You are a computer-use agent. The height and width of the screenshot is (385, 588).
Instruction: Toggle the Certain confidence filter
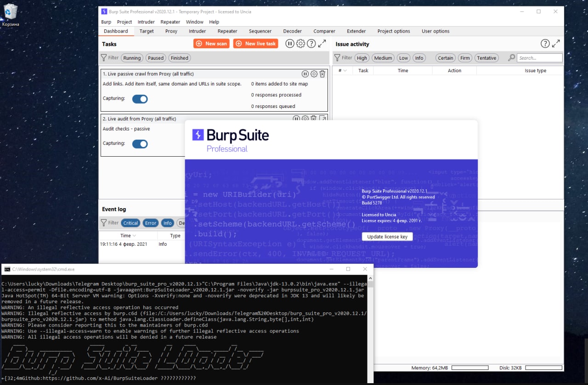446,58
